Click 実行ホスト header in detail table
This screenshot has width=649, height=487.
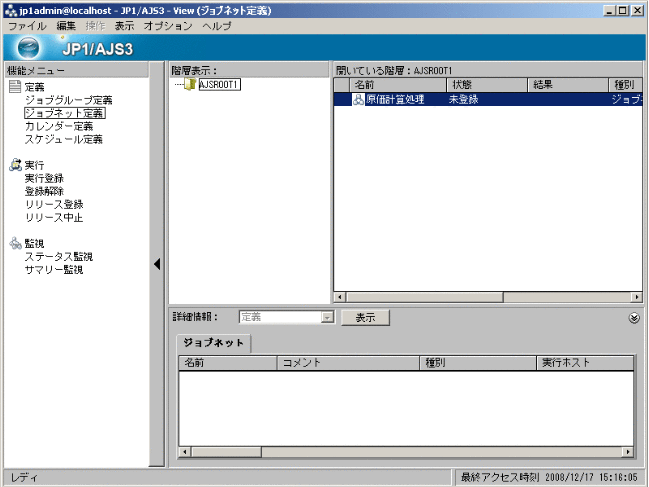(585, 363)
